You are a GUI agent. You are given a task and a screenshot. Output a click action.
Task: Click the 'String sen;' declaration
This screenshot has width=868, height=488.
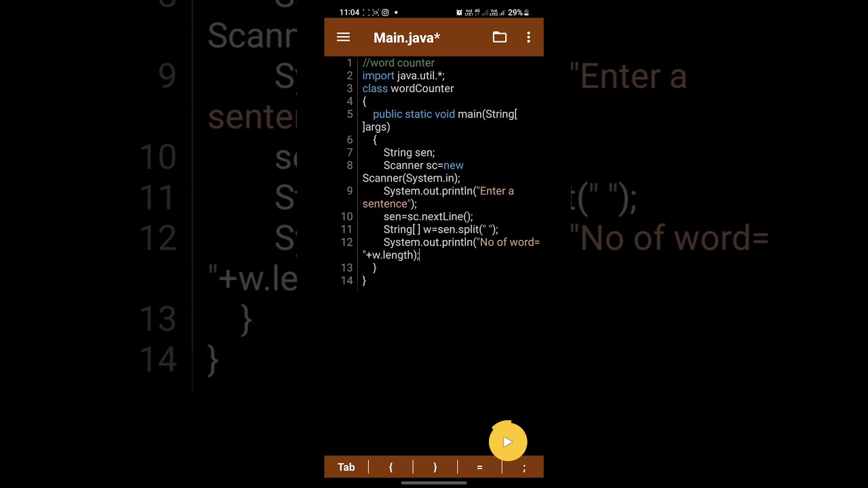pyautogui.click(x=409, y=153)
